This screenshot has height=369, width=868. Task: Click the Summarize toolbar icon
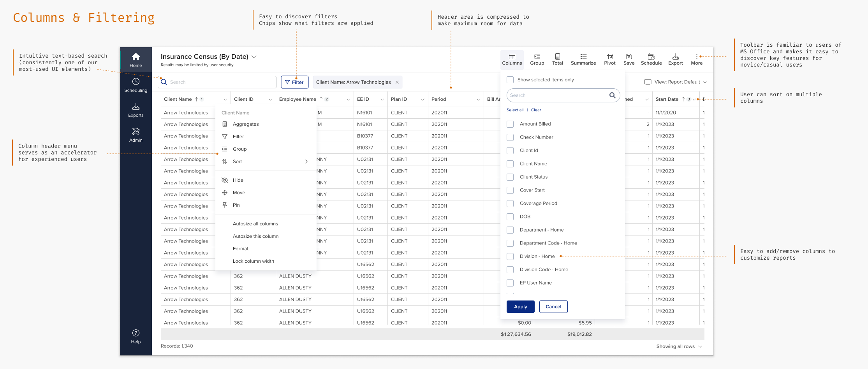point(583,59)
